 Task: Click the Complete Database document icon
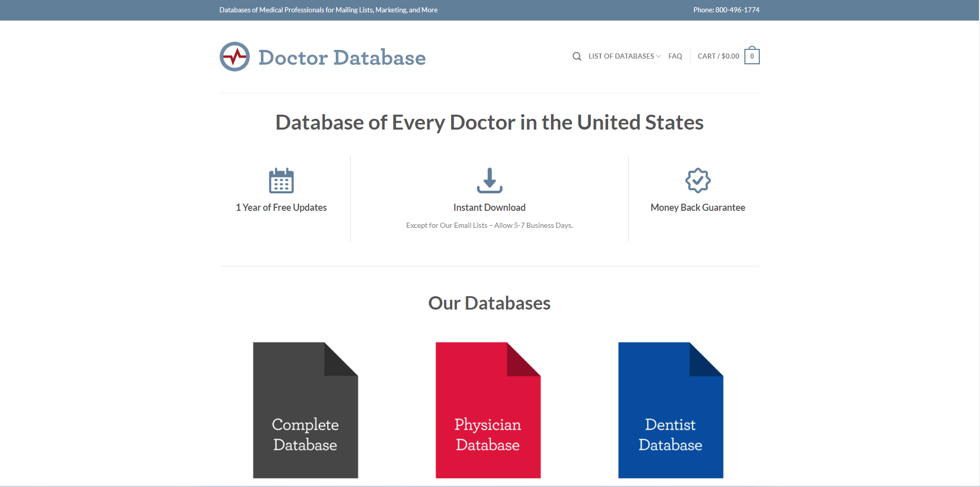click(305, 410)
